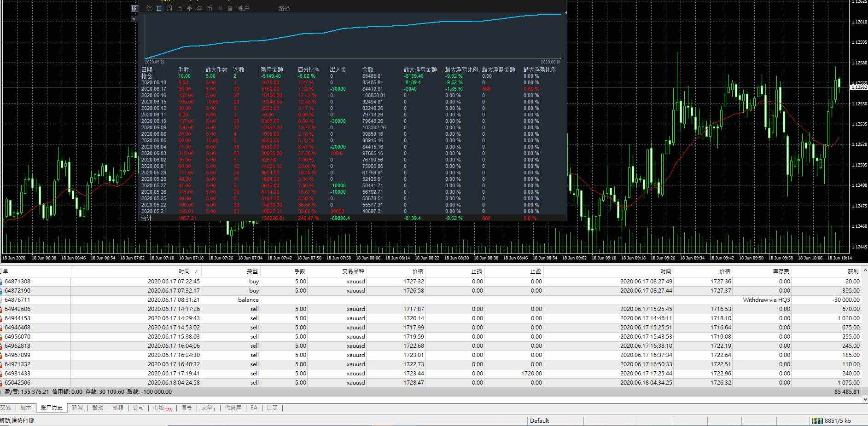Open the 日志 journal tab
The width and height of the screenshot is (868, 426).
(x=272, y=408)
